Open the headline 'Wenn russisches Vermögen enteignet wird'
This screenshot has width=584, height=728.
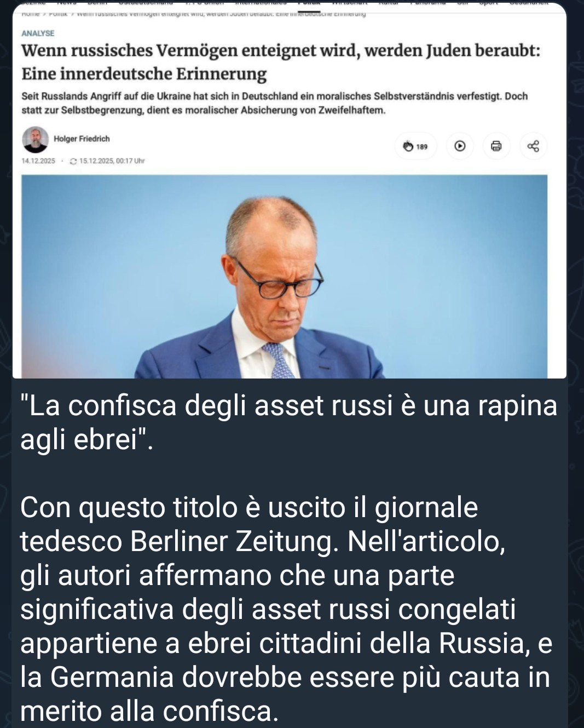pyautogui.click(x=281, y=62)
